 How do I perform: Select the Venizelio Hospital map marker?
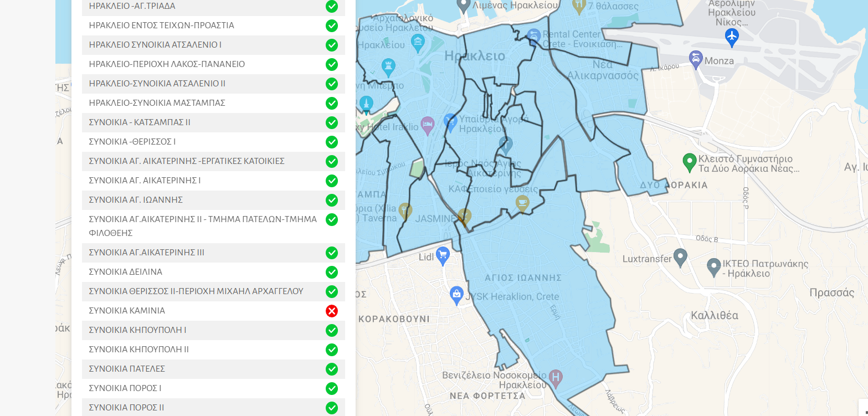555,378
